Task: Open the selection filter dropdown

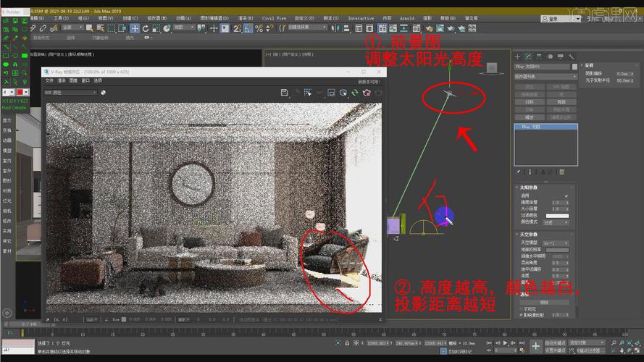Action: 72,28
